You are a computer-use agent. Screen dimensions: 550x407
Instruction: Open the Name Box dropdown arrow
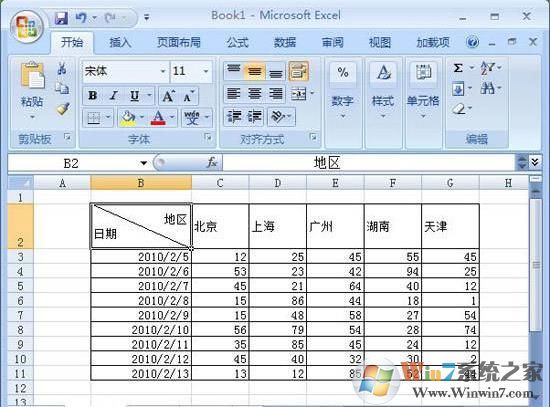click(143, 163)
